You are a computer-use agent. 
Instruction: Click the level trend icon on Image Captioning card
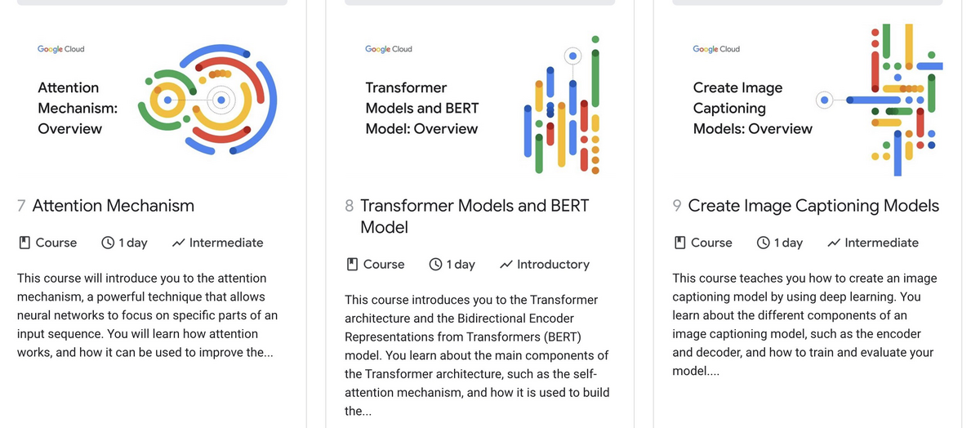coord(834,243)
